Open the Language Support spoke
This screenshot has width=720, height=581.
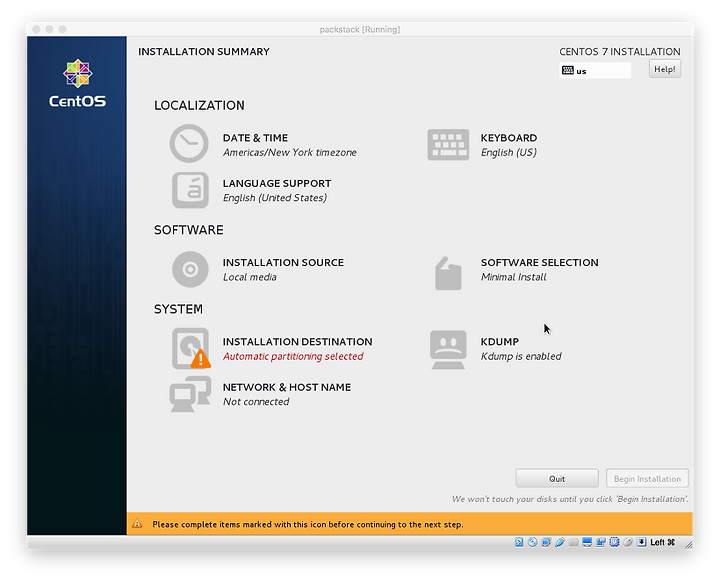pyautogui.click(x=276, y=190)
